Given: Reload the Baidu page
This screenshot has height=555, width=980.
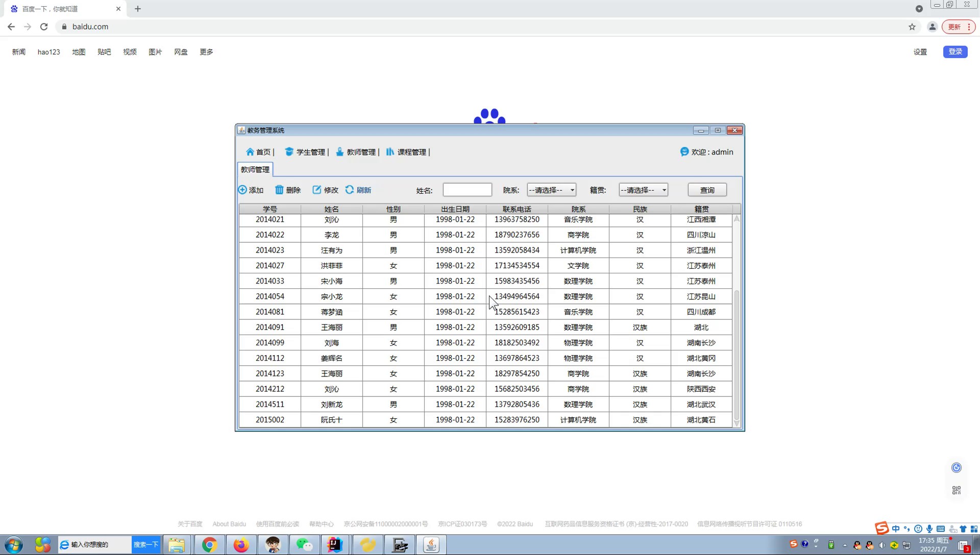Looking at the screenshot, I should pos(44,27).
